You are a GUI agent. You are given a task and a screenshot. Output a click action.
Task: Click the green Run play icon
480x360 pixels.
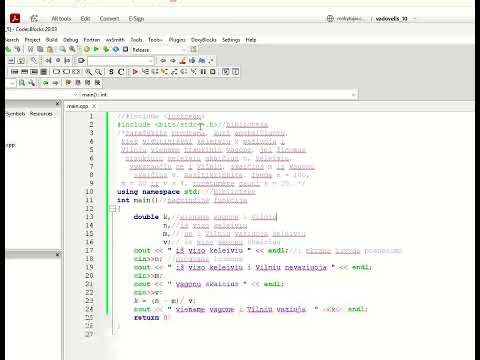(x=96, y=50)
